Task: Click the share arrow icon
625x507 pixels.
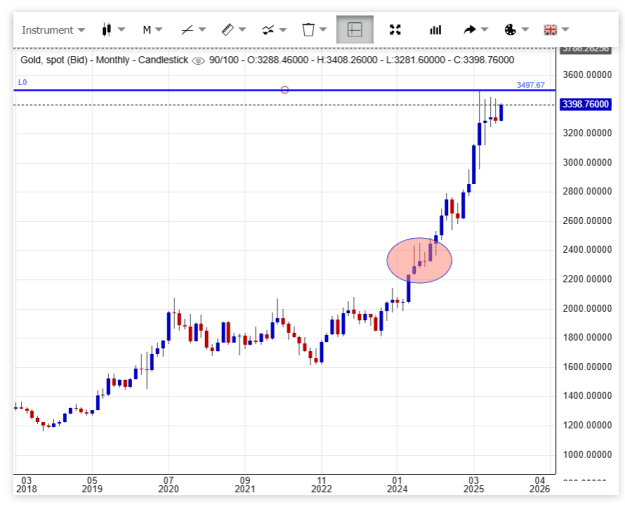Action: (470, 29)
